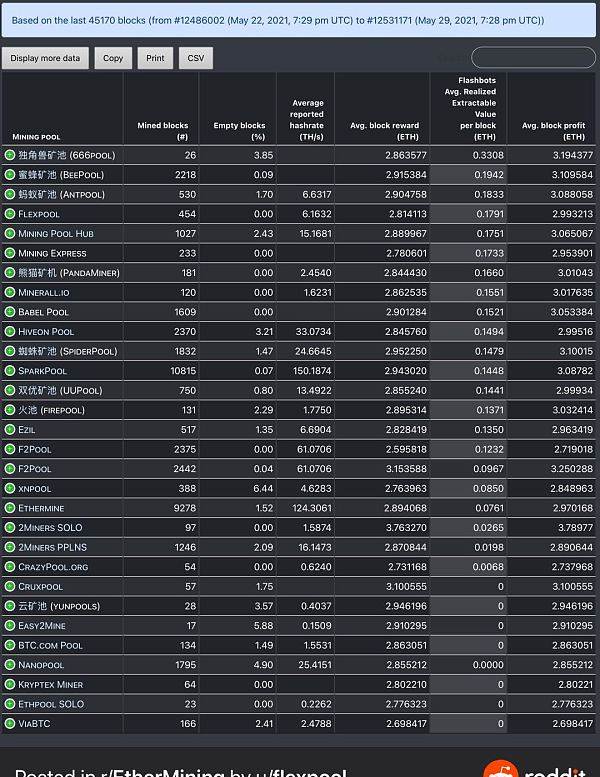Expand the Mining Express row plus icon
The image size is (600, 777).
click(x=10, y=253)
